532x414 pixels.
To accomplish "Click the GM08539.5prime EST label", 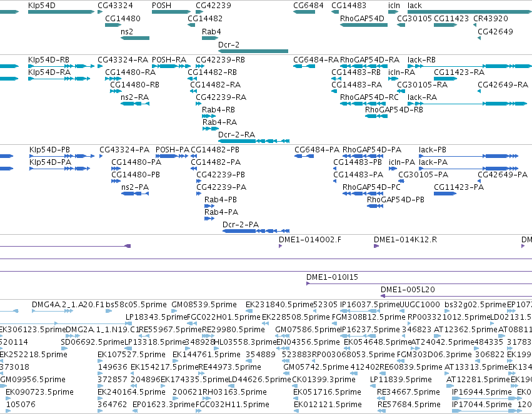I will (204, 305).
